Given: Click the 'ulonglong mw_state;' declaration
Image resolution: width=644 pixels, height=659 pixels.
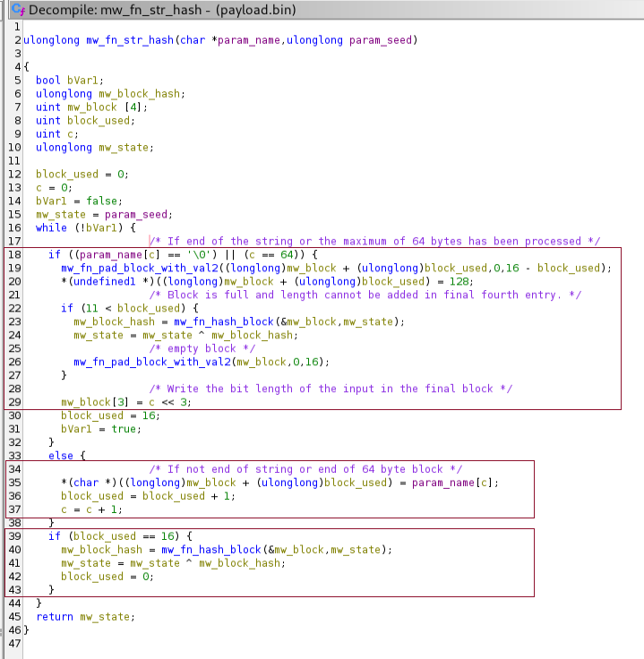Looking at the screenshot, I should pos(95,148).
